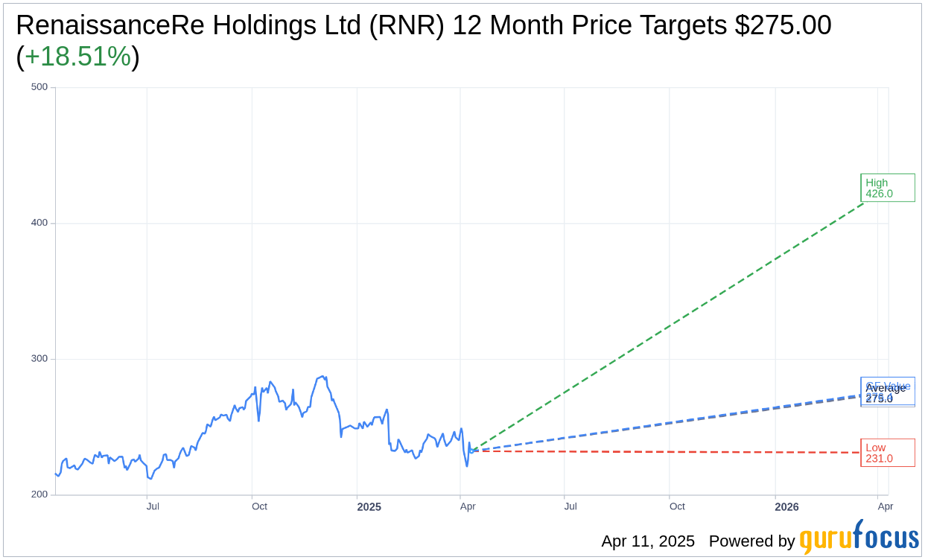Click the RenaissanceRe price targets chart title
925x560 pixels.
[x=424, y=41]
